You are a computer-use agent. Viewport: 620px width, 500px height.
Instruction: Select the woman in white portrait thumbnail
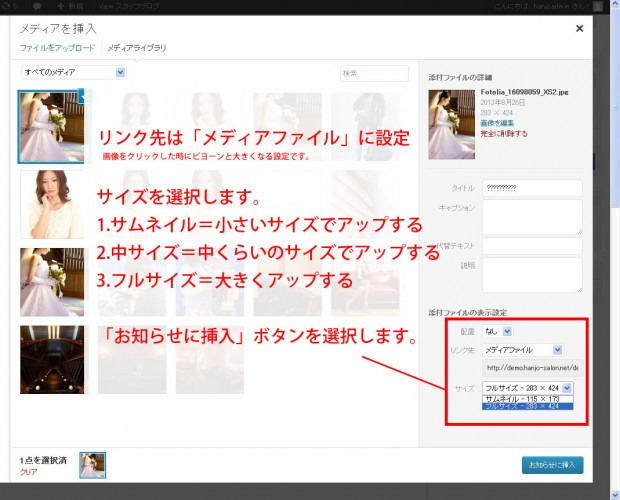tap(51, 203)
